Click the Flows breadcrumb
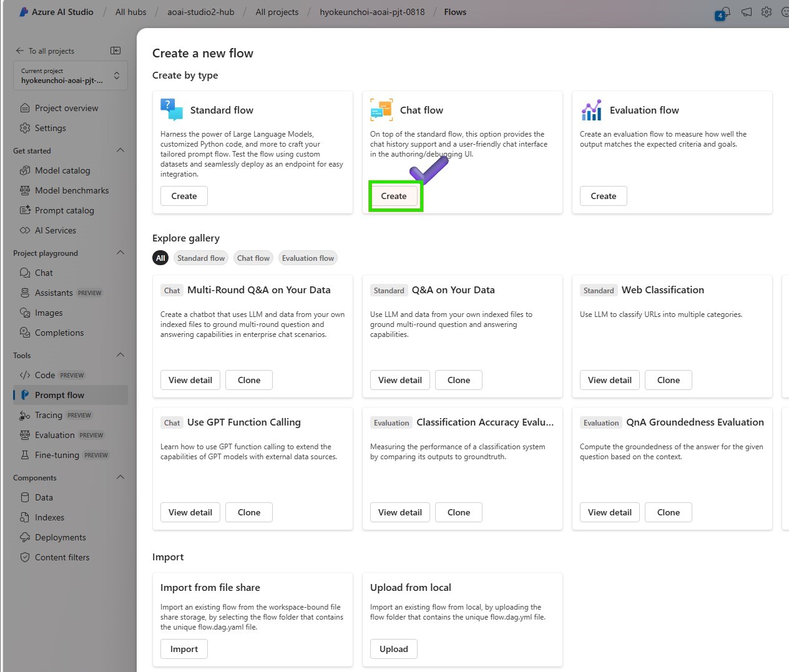The image size is (789, 672). coord(455,12)
